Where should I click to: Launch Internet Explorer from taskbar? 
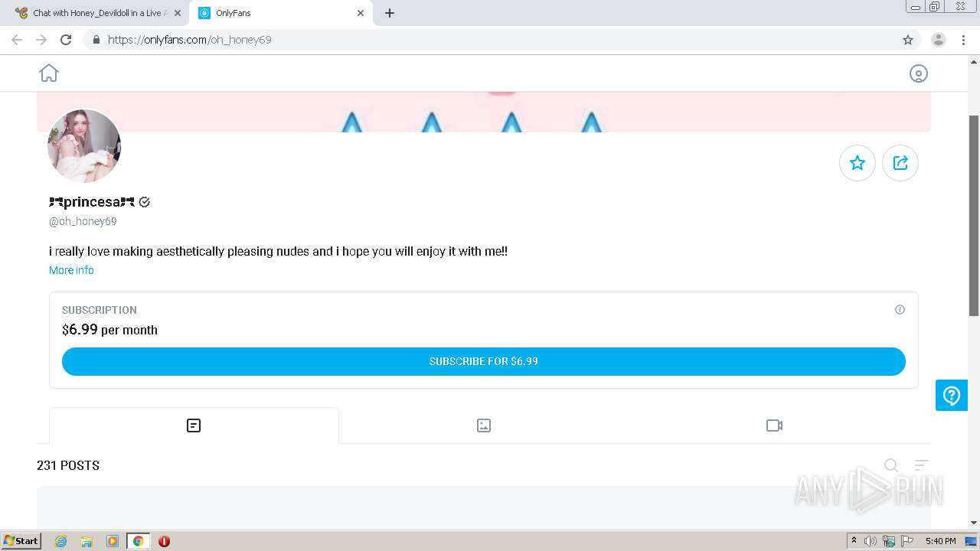coord(60,541)
